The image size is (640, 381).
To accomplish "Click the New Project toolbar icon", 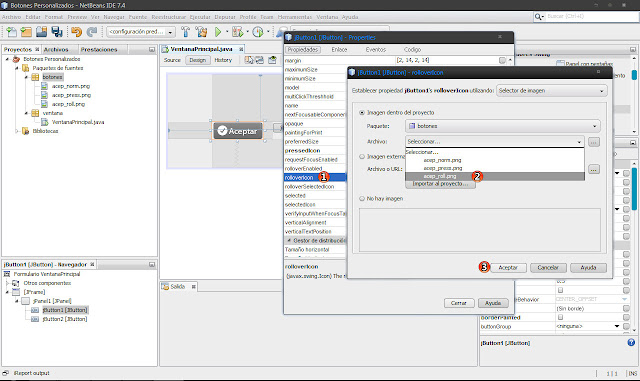I will point(26,32).
